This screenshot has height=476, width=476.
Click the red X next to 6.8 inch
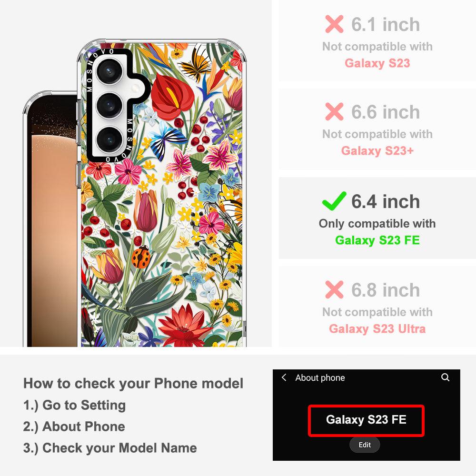[334, 289]
